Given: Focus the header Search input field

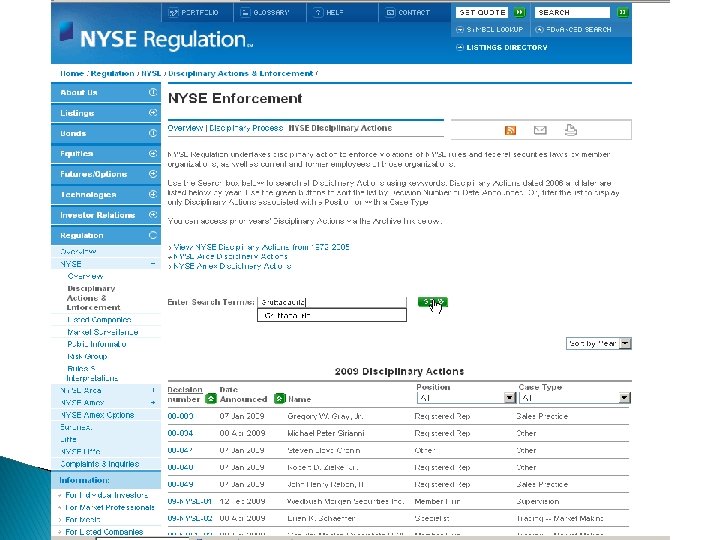Looking at the screenshot, I should coord(572,12).
